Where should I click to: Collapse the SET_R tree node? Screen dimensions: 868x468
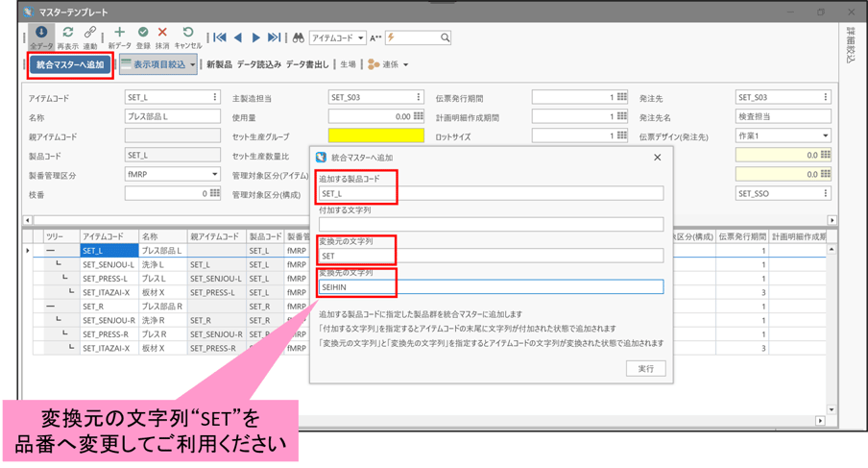pyautogui.click(x=50, y=307)
